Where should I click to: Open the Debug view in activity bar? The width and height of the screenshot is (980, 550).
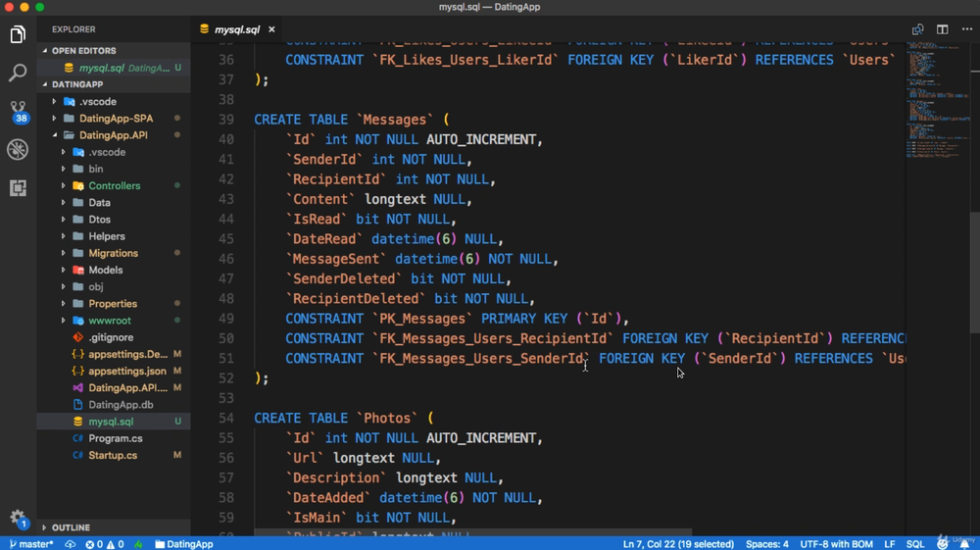(18, 149)
